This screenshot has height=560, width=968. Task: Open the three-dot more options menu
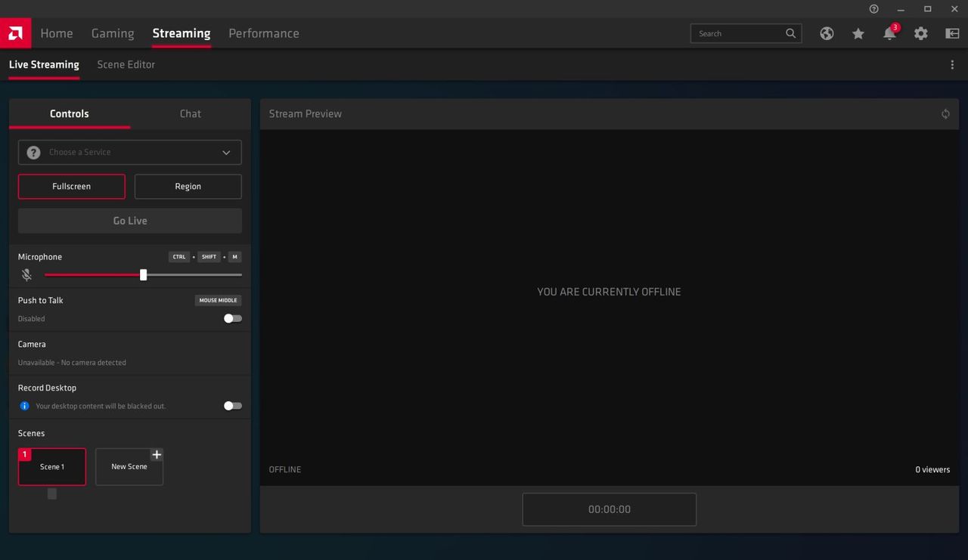(x=952, y=65)
